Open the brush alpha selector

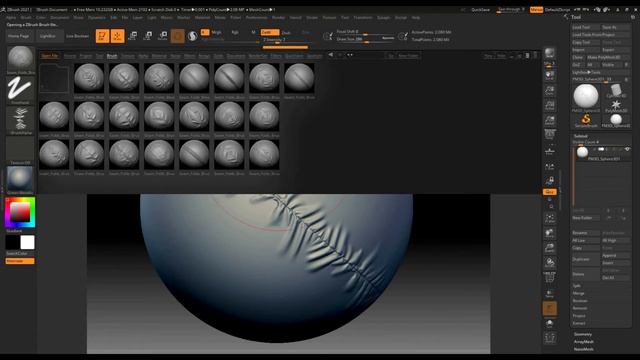click(x=20, y=120)
